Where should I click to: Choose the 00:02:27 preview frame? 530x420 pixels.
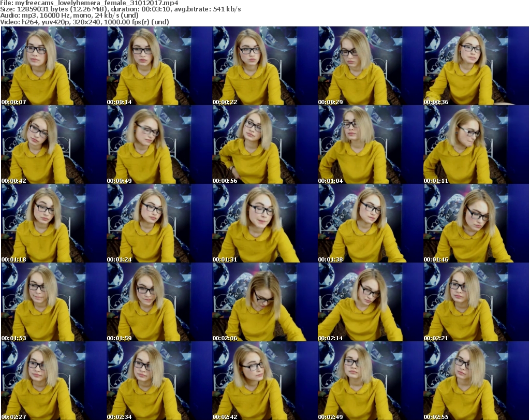[x=54, y=381]
